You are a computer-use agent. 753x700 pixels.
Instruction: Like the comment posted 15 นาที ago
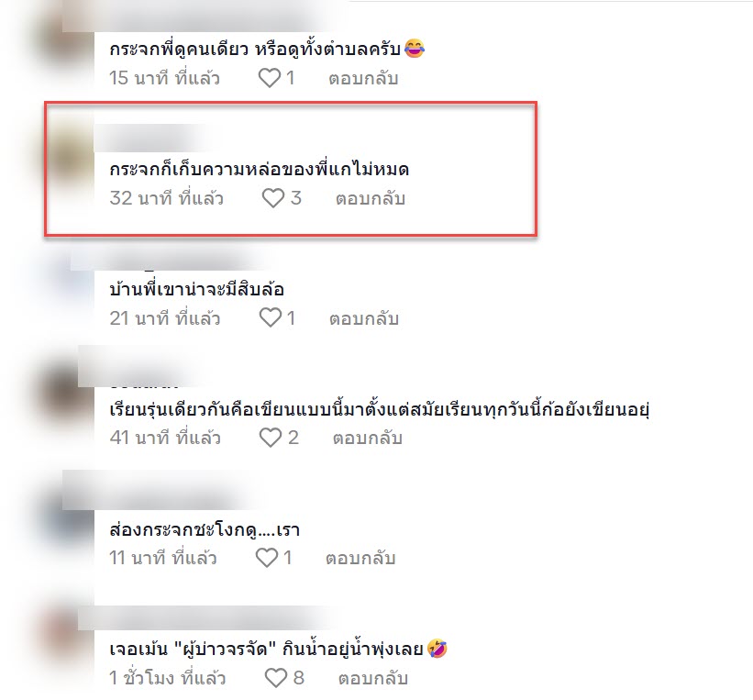[270, 78]
